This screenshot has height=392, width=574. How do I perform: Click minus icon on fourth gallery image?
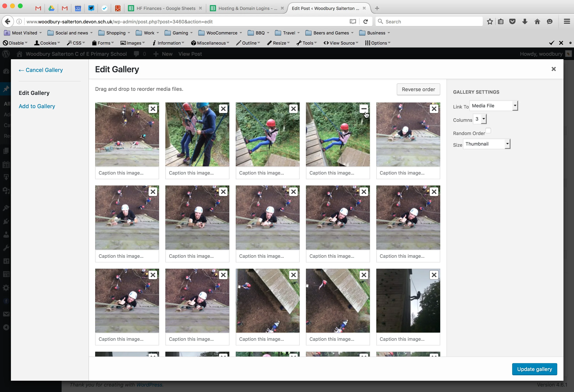pos(364,109)
